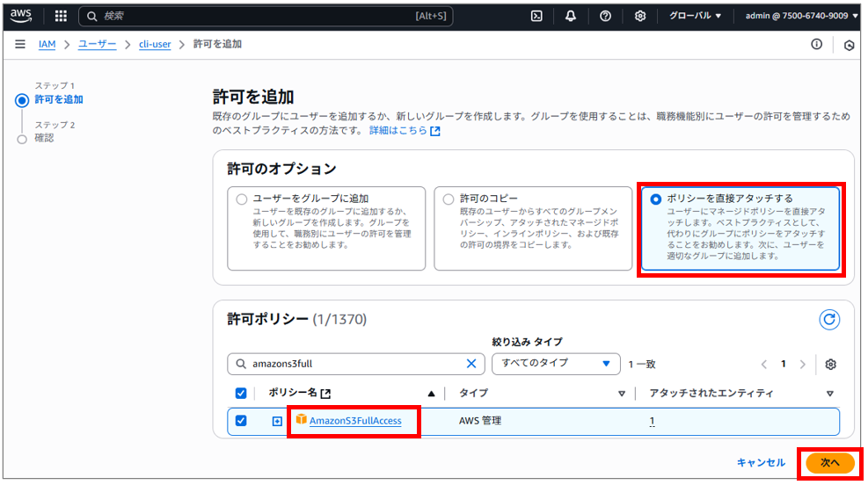Screen dimensions: 868x485
Task: Go to previous page of policies
Action: click(764, 364)
